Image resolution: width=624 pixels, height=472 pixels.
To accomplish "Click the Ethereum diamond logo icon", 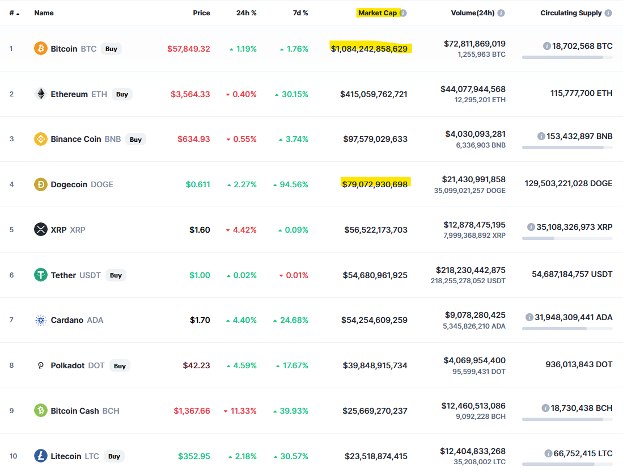I will [x=41, y=94].
